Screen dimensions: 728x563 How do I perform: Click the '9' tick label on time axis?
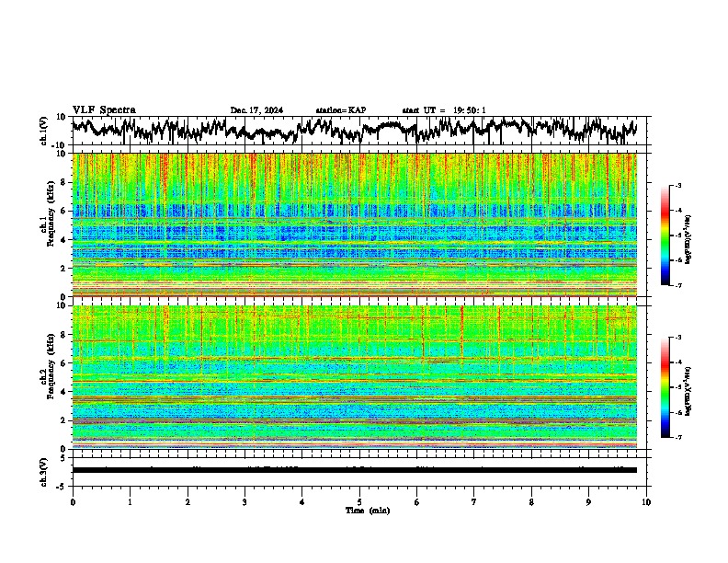tap(588, 502)
